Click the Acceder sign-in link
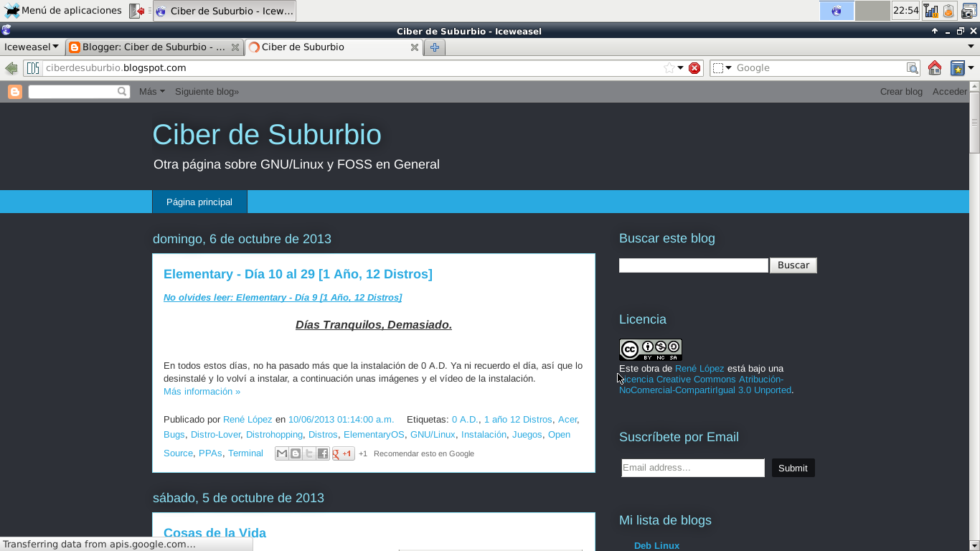 [x=950, y=92]
